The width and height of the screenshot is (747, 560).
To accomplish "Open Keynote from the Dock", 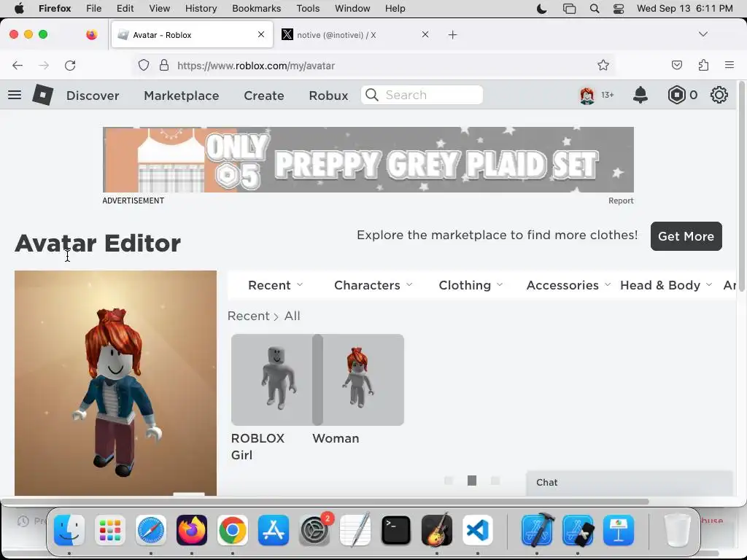I will tap(619, 530).
